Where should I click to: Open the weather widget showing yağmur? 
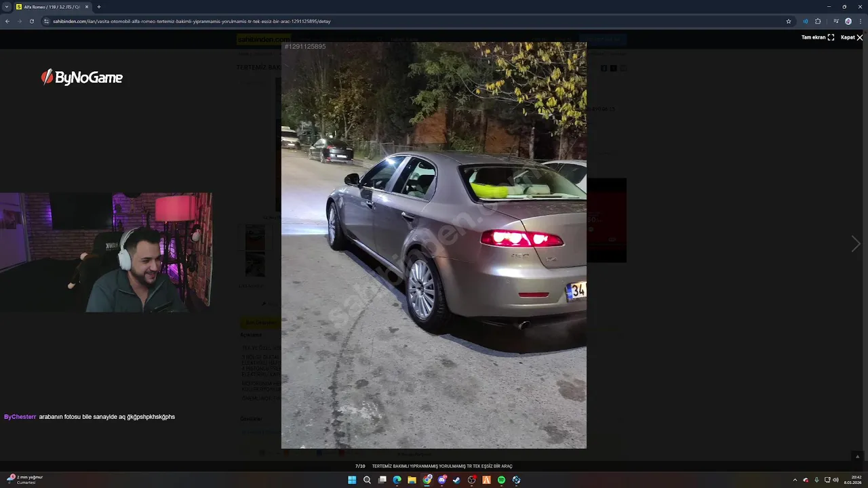point(25,479)
